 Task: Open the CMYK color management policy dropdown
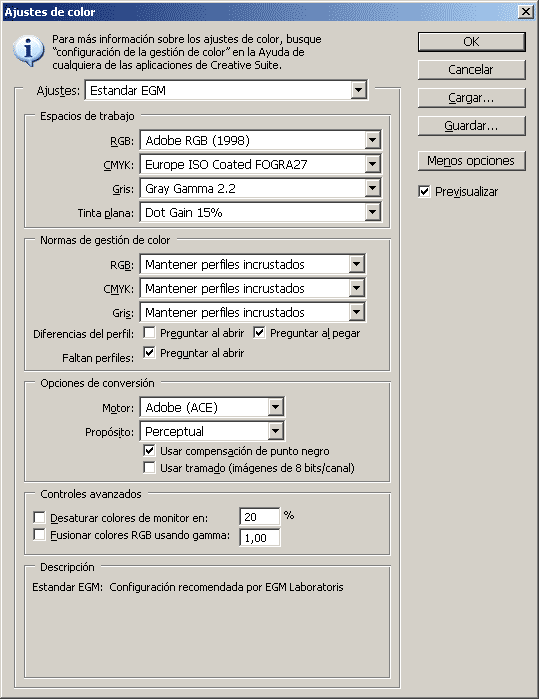(253, 288)
